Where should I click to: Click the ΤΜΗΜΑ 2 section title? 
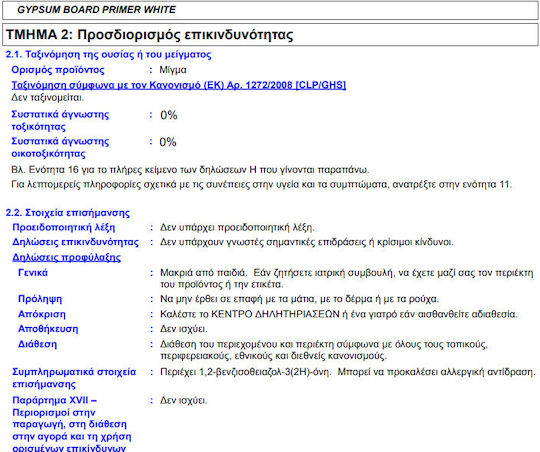coord(150,35)
